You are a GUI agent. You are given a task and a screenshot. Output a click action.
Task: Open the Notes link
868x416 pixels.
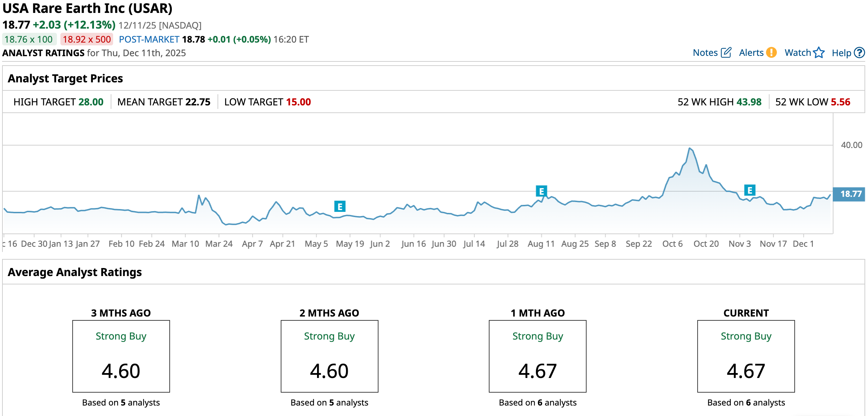coord(705,53)
